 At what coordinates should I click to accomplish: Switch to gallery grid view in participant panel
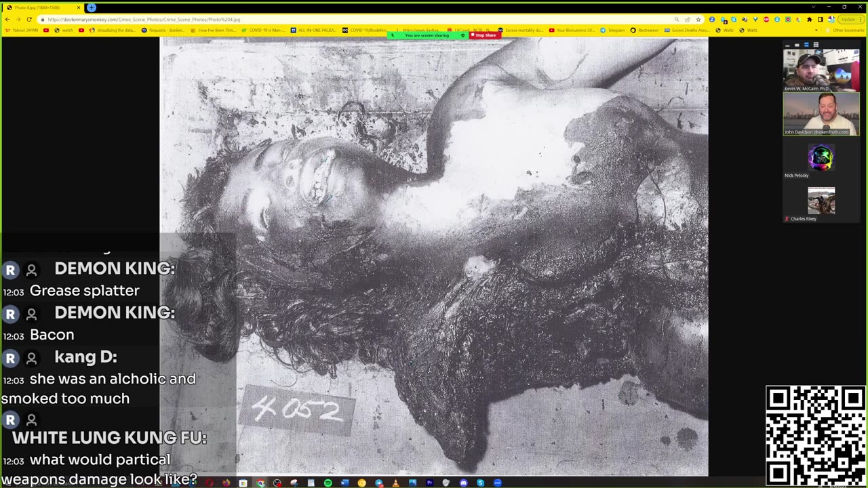point(816,45)
